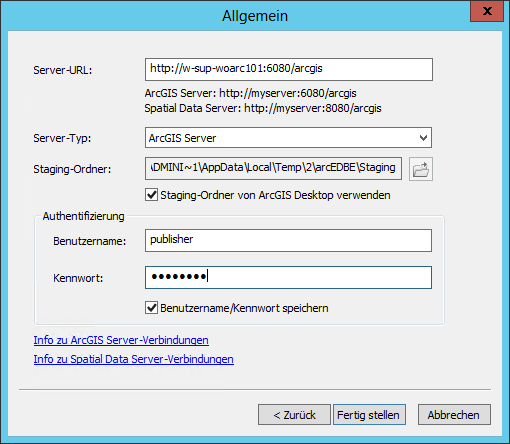Image resolution: width=510 pixels, height=444 pixels.
Task: Click the Server-URL label
Action: [63, 70]
